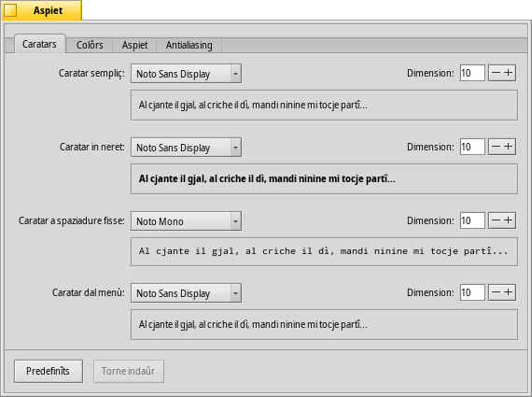The image size is (532, 397).
Task: Open the Caratar a spaziadure fisse dropdown
Action: click(x=187, y=221)
